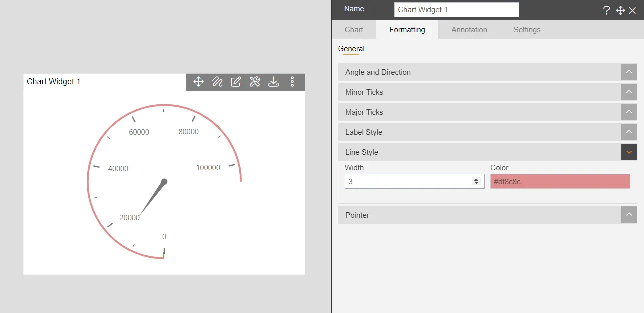644x313 pixels.
Task: Click the help question mark icon
Action: tap(606, 10)
